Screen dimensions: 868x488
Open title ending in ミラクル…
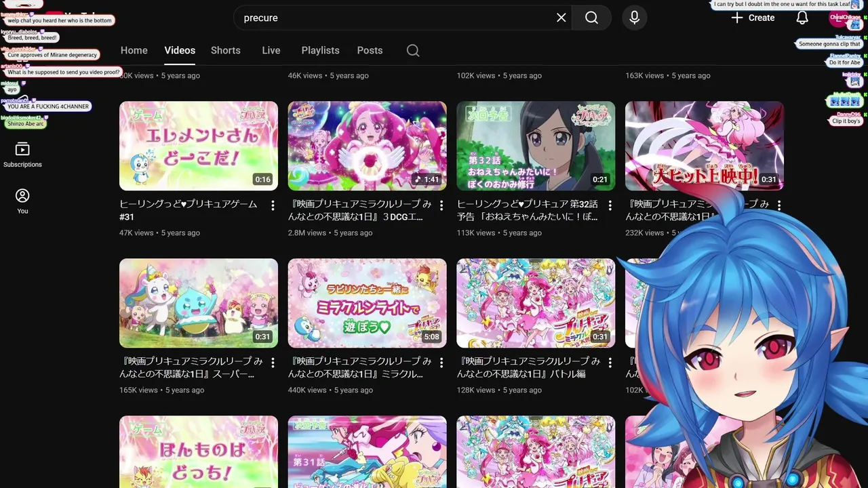pos(360,367)
